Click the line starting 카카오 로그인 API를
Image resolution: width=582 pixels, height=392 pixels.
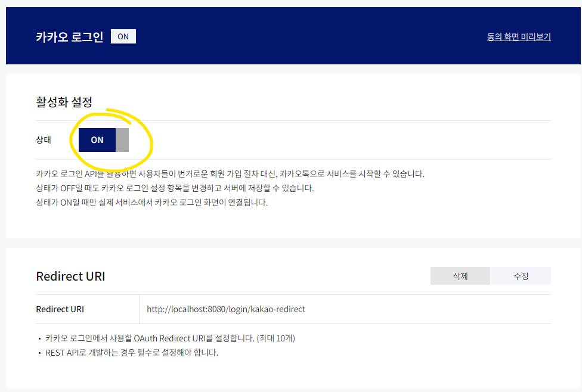coord(230,173)
